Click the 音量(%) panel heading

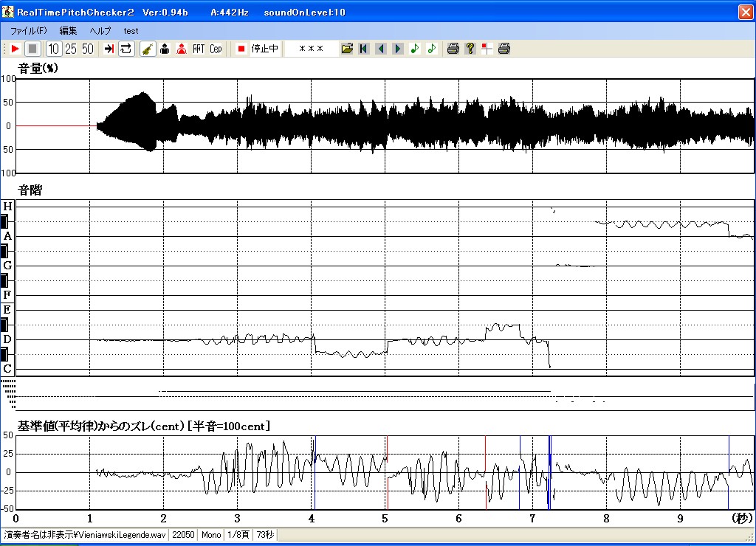click(38, 69)
